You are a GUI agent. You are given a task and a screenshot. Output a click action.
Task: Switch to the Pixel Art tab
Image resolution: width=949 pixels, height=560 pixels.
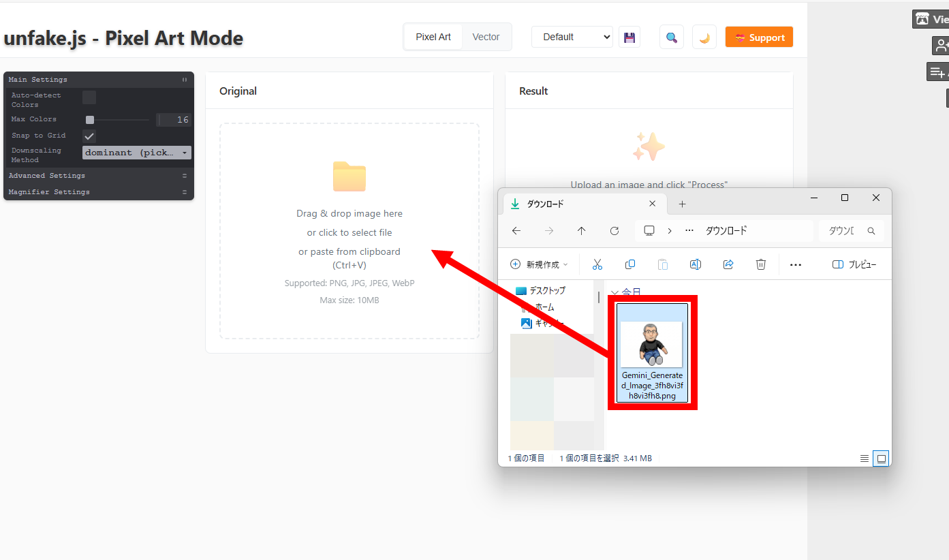433,37
